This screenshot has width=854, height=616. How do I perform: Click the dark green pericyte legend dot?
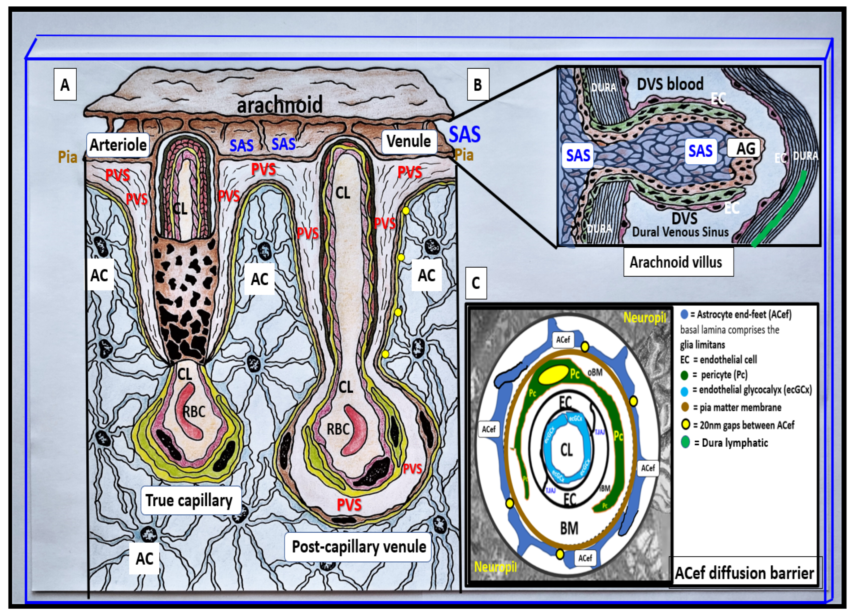pyautogui.click(x=685, y=375)
